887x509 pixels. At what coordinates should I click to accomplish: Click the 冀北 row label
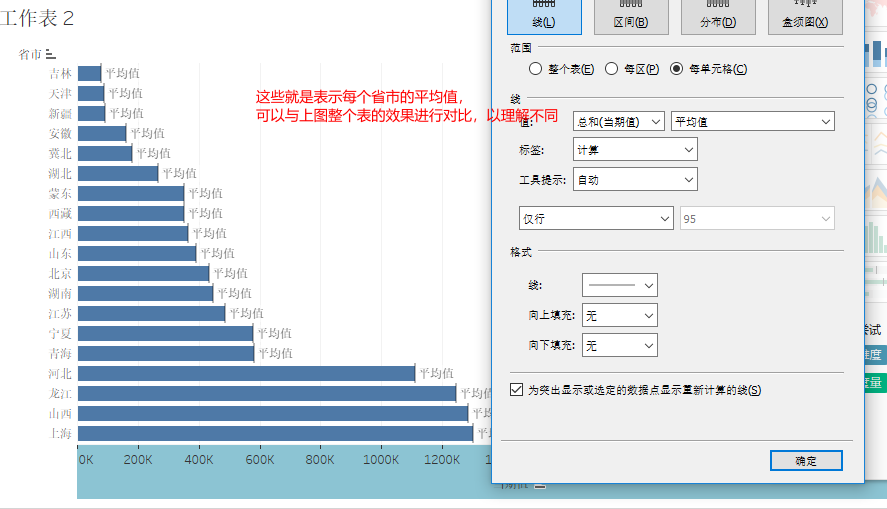60,153
